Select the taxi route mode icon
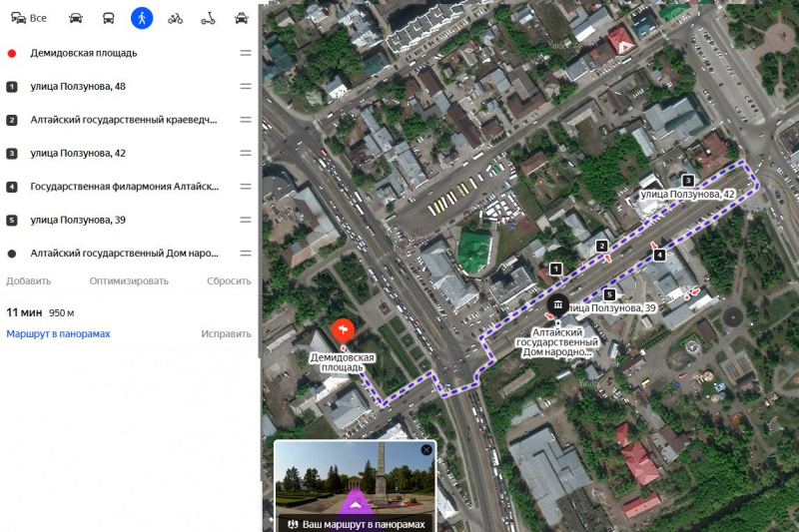Screen dimensions: 799x532 click(241, 18)
